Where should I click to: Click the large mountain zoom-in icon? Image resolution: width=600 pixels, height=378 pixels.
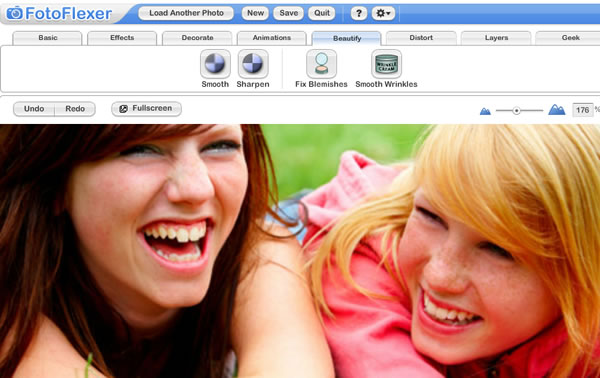(556, 110)
